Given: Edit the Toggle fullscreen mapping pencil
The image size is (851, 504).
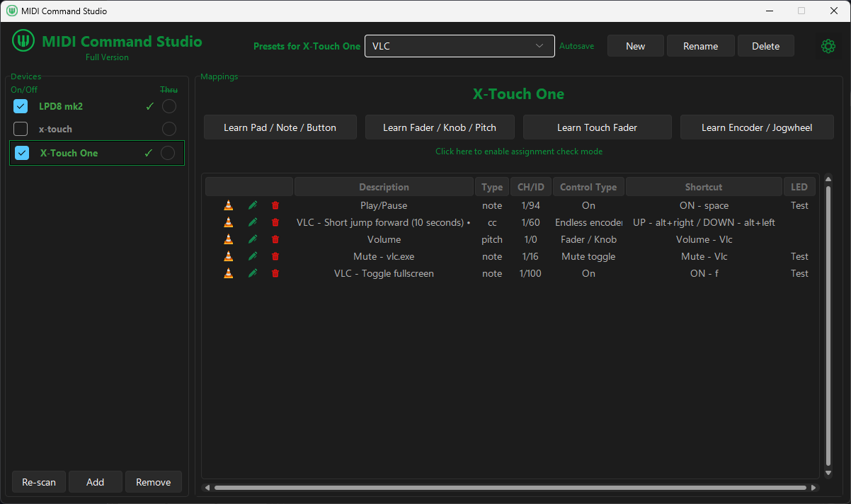Looking at the screenshot, I should [x=253, y=273].
